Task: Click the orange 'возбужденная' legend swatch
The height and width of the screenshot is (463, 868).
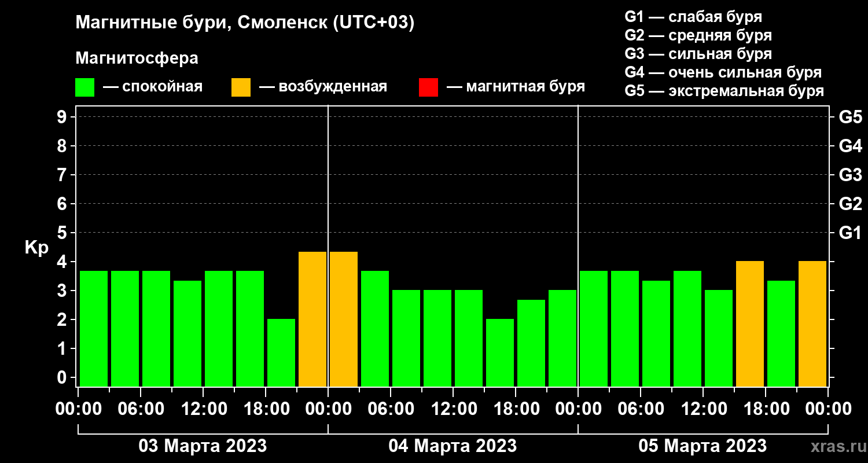Action: [241, 87]
